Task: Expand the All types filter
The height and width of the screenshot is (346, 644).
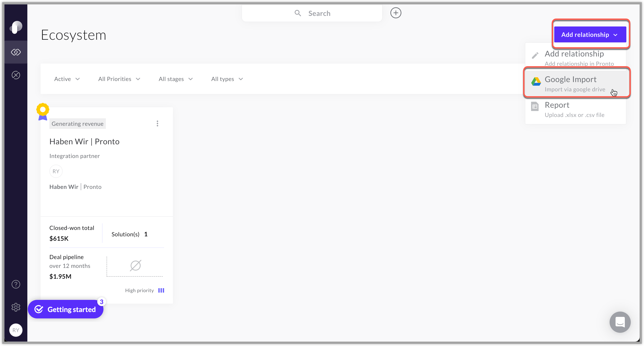Action: coord(227,79)
